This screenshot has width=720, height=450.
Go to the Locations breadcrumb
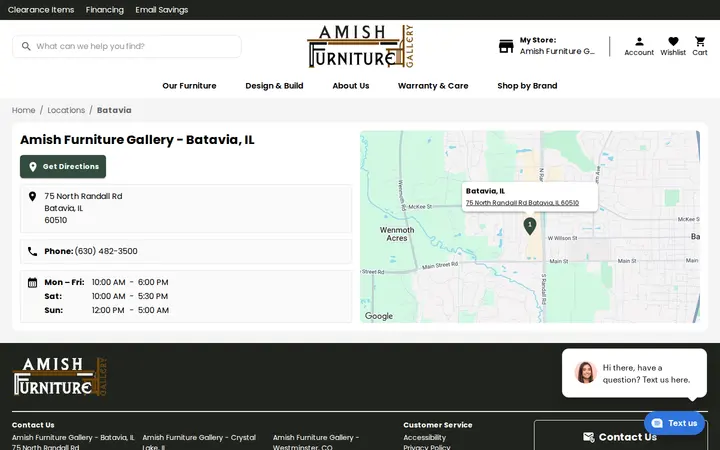pos(66,110)
